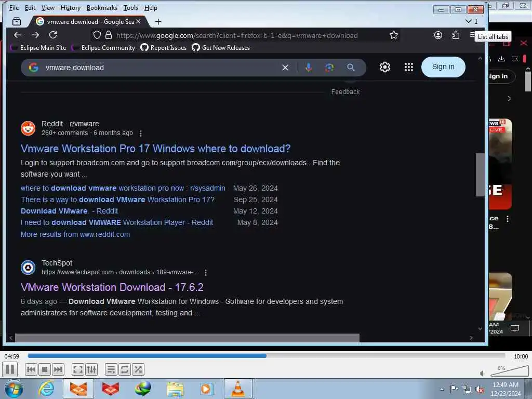Image resolution: width=532 pixels, height=399 pixels.
Task: Open VLC from the taskbar
Action: click(x=238, y=389)
